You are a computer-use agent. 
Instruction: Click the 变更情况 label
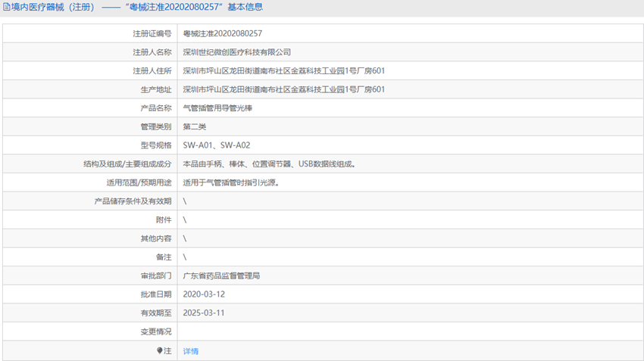156,331
